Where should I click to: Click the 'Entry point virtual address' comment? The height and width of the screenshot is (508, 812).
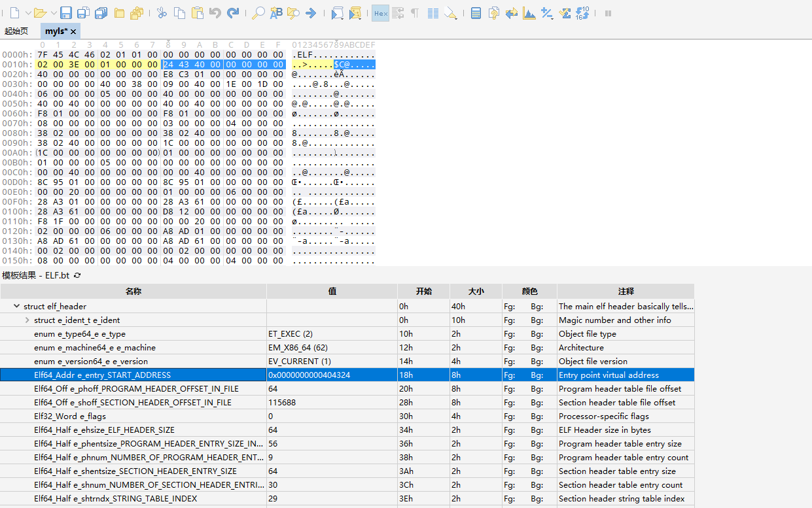click(x=609, y=375)
